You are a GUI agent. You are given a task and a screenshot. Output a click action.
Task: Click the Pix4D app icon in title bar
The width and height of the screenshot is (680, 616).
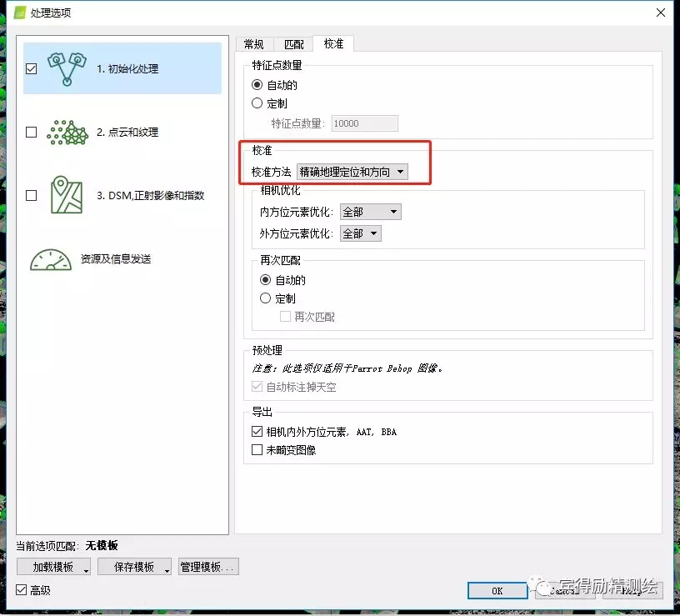click(16, 13)
